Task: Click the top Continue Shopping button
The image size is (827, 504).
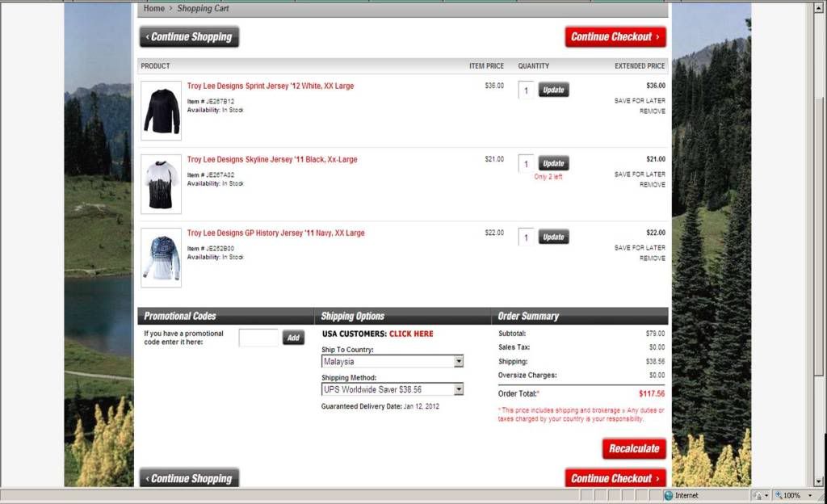Action: pyautogui.click(x=189, y=37)
